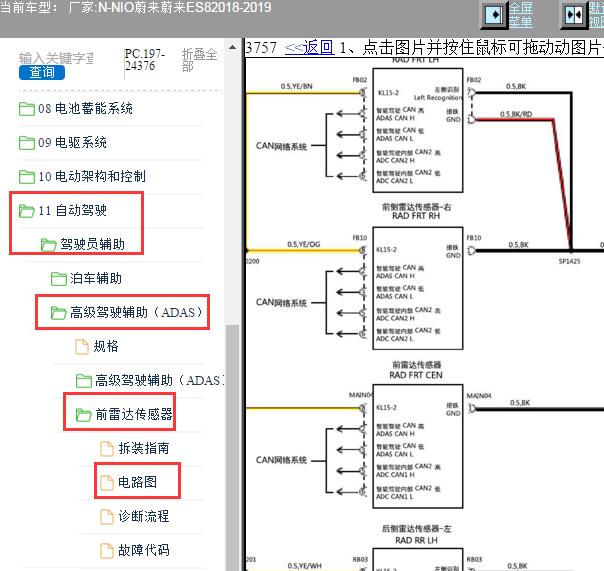Click open-folder icon beside 前雷达传感器
This screenshot has height=571, width=604.
[84, 415]
